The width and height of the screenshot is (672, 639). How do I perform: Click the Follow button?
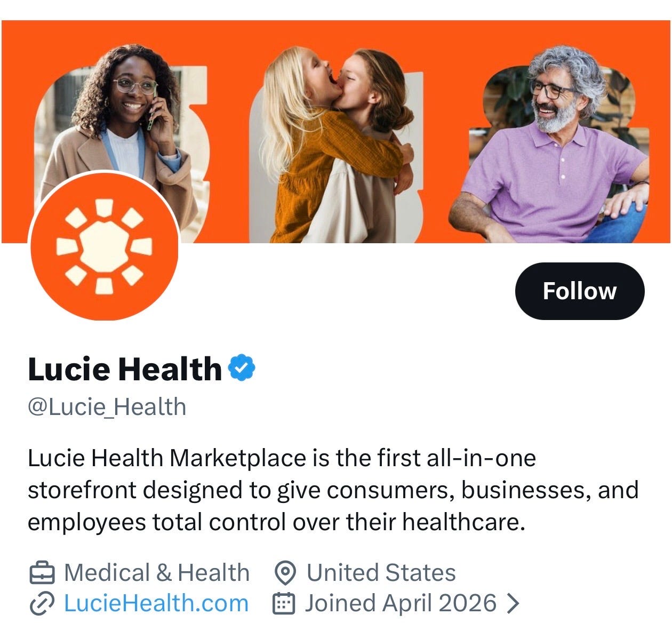click(580, 291)
